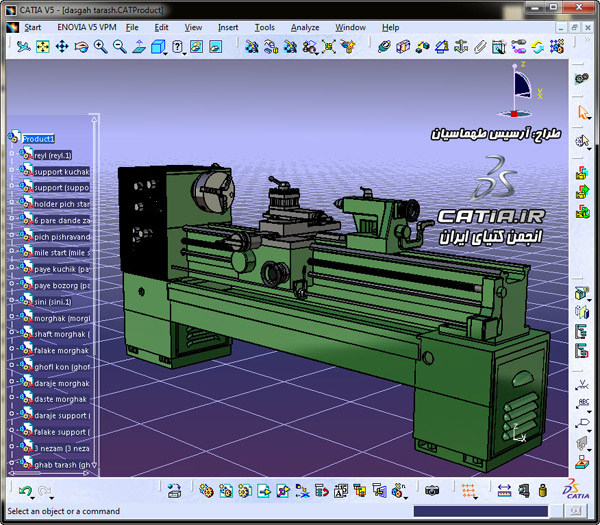Screen dimensions: 600x525
Task: Open the undo history dropdown arrow
Action: click(x=33, y=498)
